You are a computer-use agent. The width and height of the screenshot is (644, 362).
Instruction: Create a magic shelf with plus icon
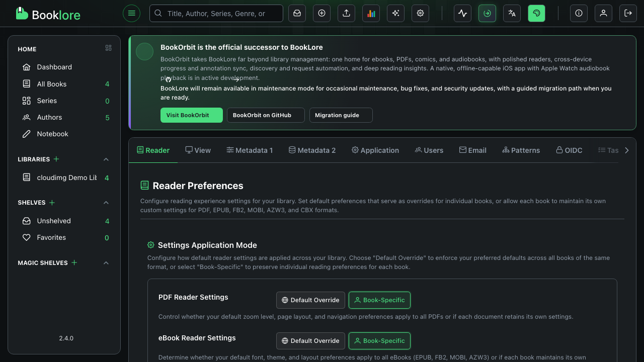[x=74, y=262]
